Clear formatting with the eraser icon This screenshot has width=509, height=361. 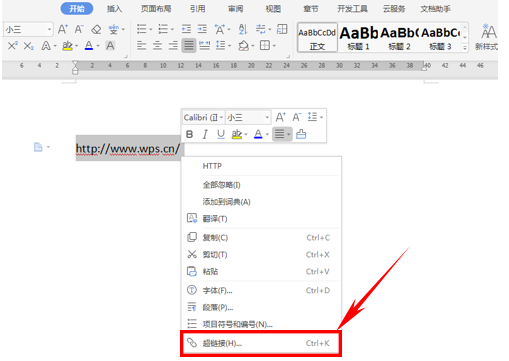96,29
